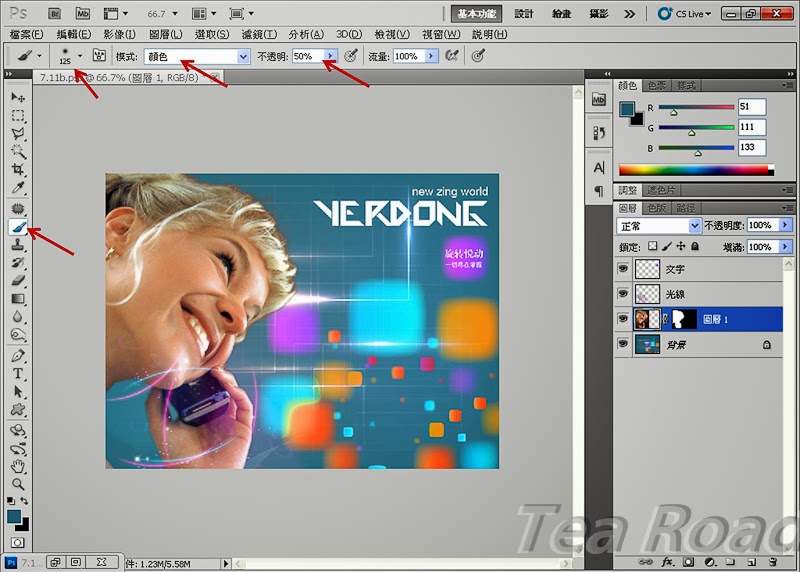Select the Spot Healing Brush tool
Viewport: 800px width, 572px height.
(18, 208)
